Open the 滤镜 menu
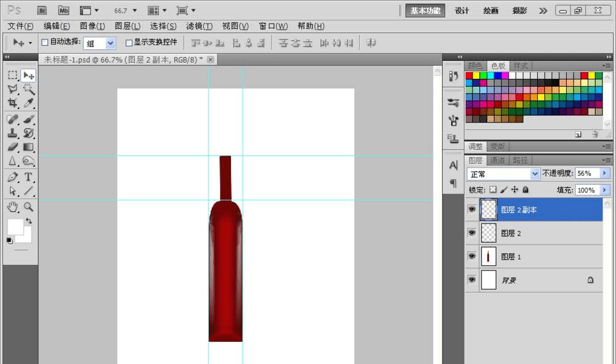 tap(199, 26)
